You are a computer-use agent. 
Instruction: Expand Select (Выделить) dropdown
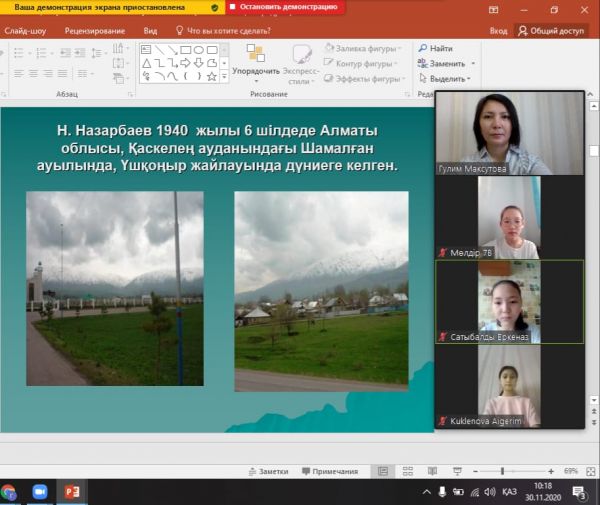pos(470,78)
